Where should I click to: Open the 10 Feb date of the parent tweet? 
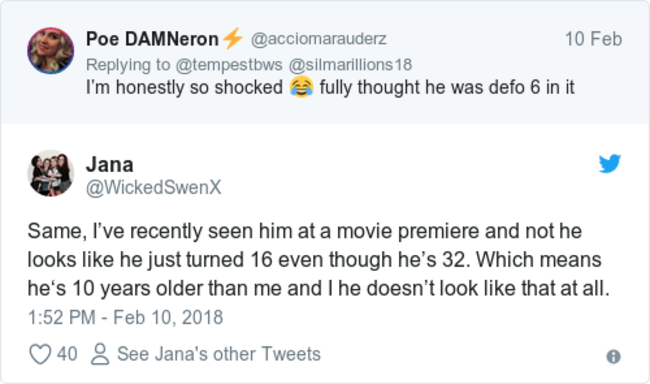pos(593,39)
